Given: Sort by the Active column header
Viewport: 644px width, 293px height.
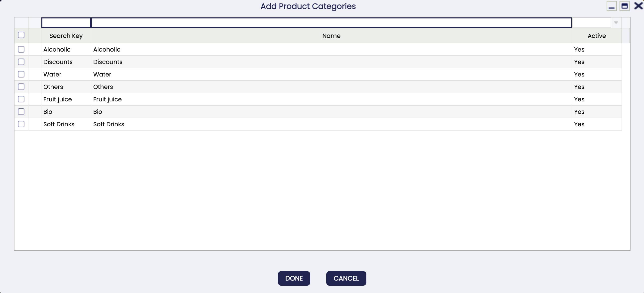Looking at the screenshot, I should tap(597, 36).
